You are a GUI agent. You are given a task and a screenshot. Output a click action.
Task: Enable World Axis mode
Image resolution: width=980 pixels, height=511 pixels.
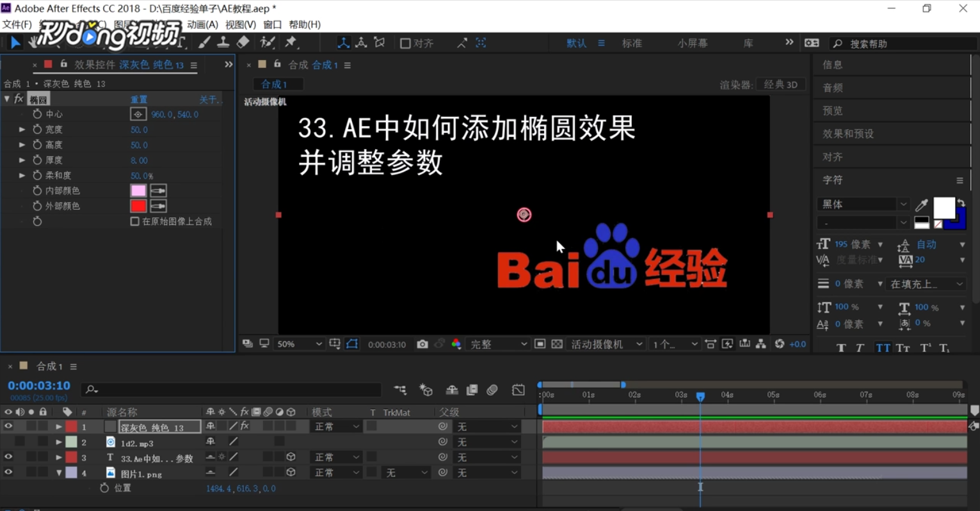click(362, 43)
